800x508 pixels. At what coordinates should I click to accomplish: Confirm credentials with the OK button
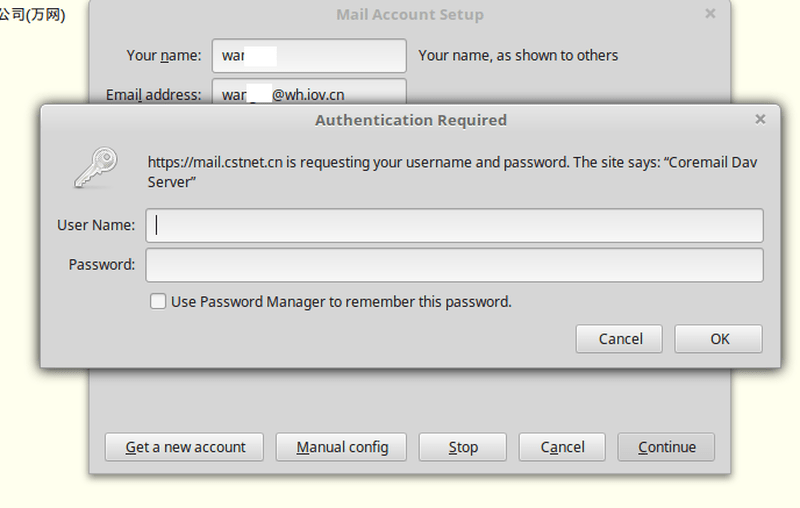coord(718,339)
